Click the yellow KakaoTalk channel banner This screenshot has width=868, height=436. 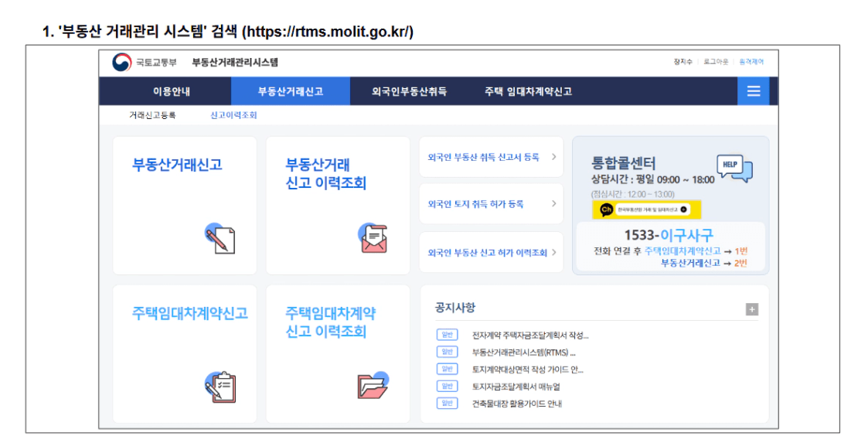coord(647,209)
